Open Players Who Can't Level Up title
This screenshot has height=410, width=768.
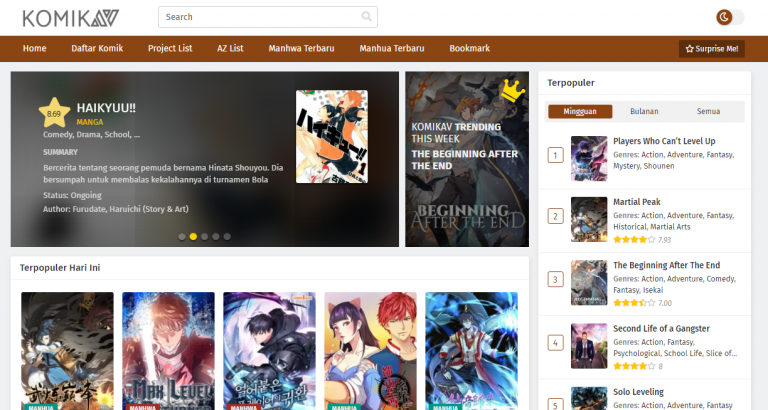tap(664, 141)
